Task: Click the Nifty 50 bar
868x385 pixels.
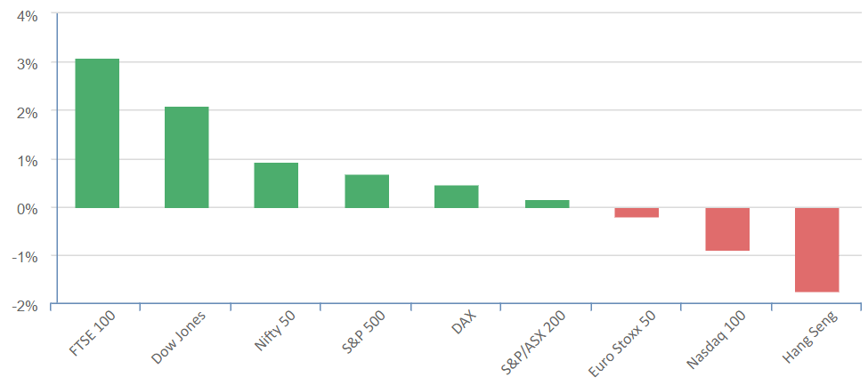Action: tap(276, 185)
